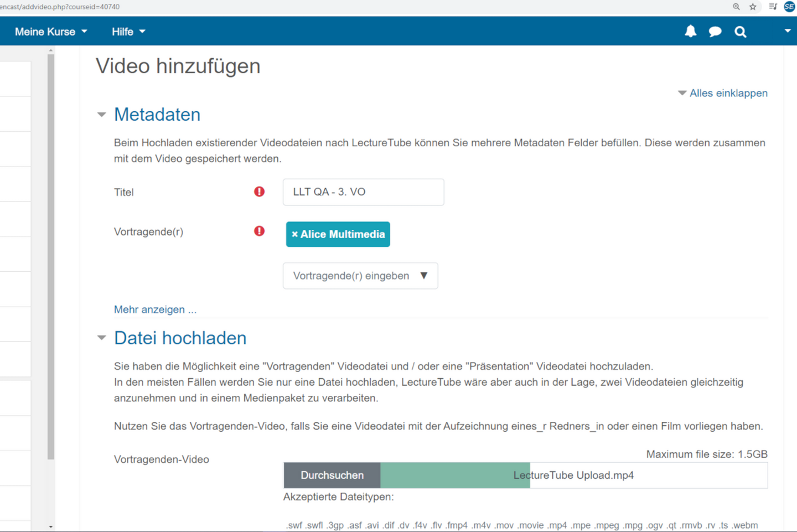Click the browser zoom magnifier icon
This screenshot has width=797, height=532.
(736, 7)
